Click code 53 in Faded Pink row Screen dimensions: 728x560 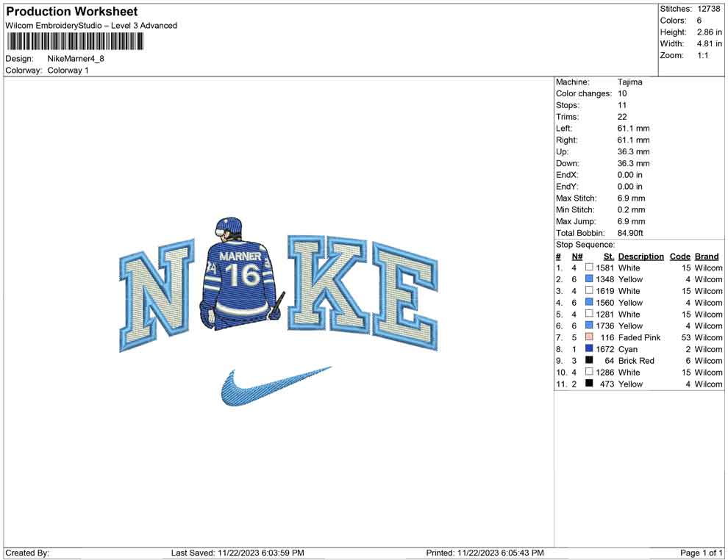pos(686,337)
